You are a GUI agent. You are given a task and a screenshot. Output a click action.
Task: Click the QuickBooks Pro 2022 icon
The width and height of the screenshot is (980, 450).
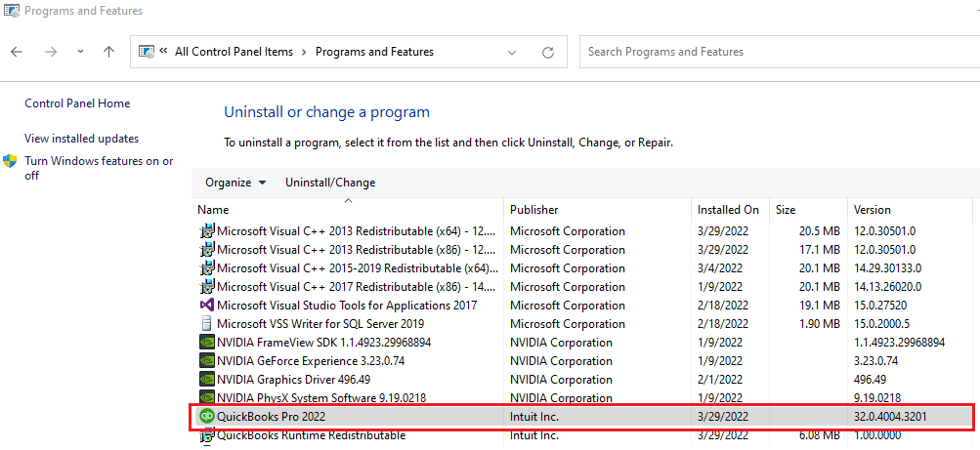[x=206, y=416]
